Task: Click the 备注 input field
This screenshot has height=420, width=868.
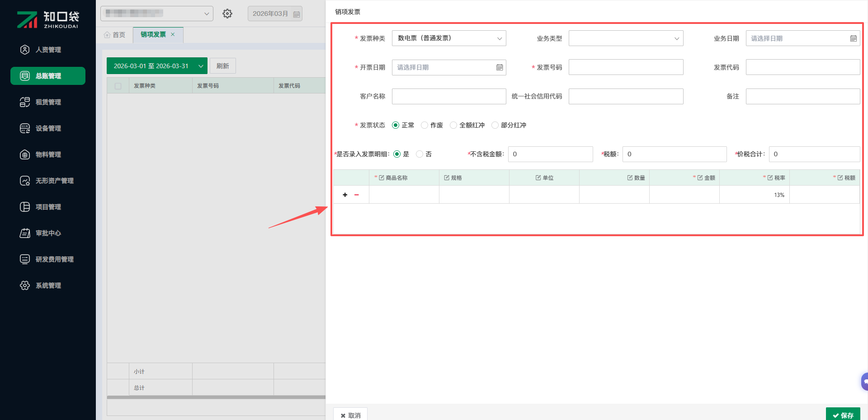Action: click(x=803, y=96)
